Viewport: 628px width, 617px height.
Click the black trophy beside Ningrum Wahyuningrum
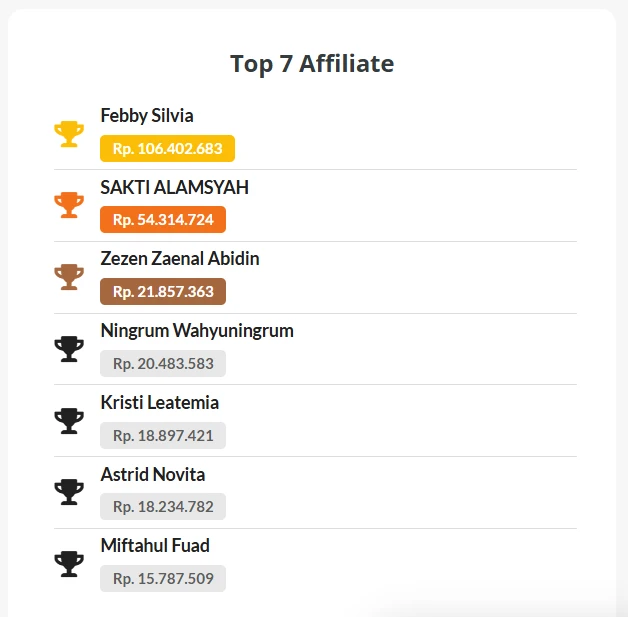click(69, 348)
